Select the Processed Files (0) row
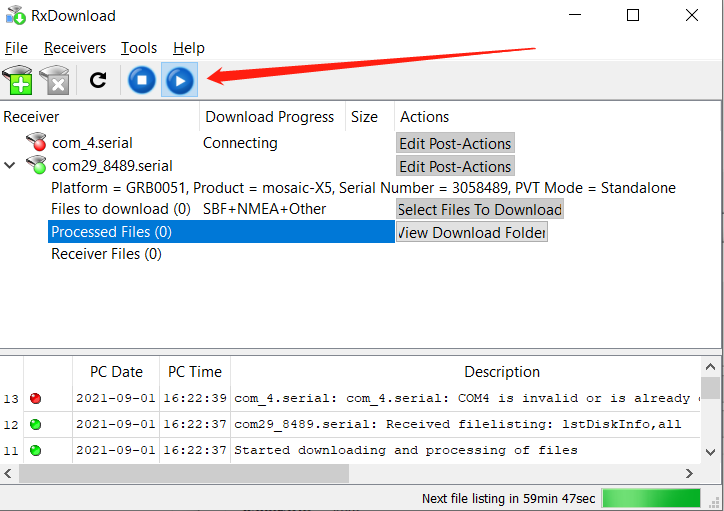Screen dimensions: 724x511 (221, 232)
